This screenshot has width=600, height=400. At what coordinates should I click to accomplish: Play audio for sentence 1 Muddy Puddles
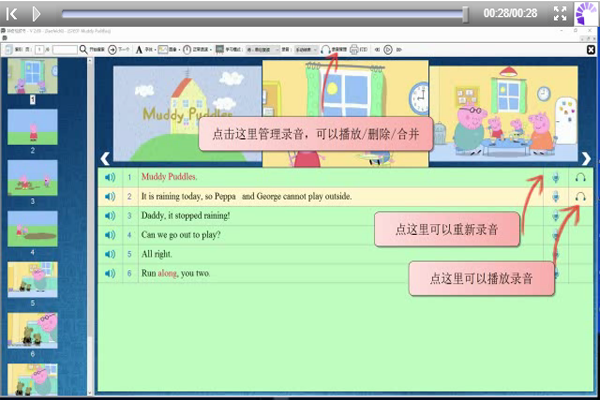point(110,177)
